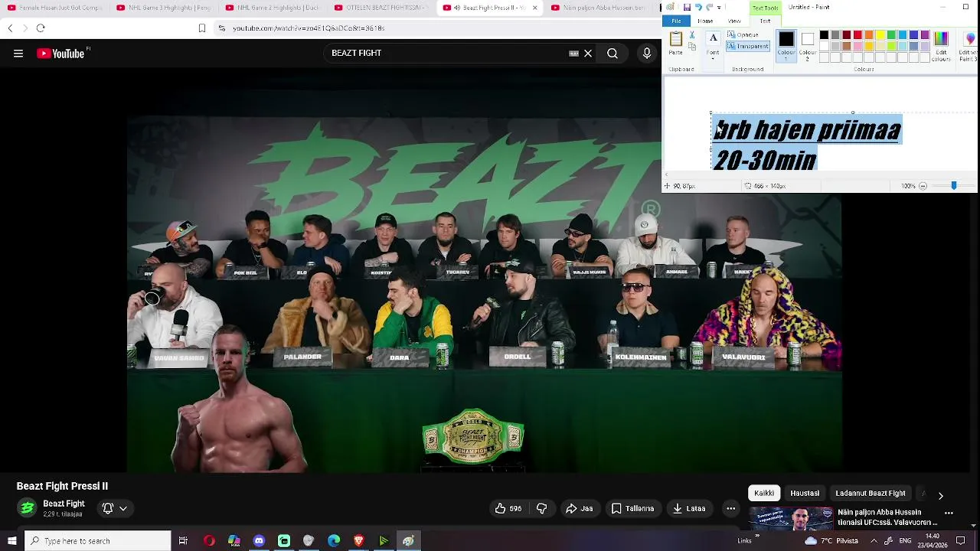Image resolution: width=980 pixels, height=551 pixels.
Task: Open more actions menu under the video
Action: point(731,508)
